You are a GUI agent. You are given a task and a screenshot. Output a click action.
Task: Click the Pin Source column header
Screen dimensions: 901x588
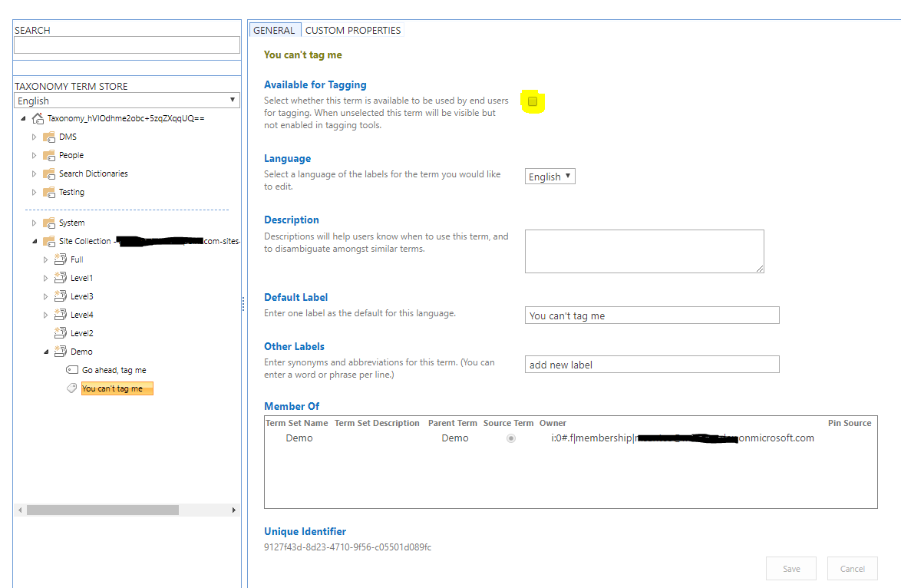(850, 423)
